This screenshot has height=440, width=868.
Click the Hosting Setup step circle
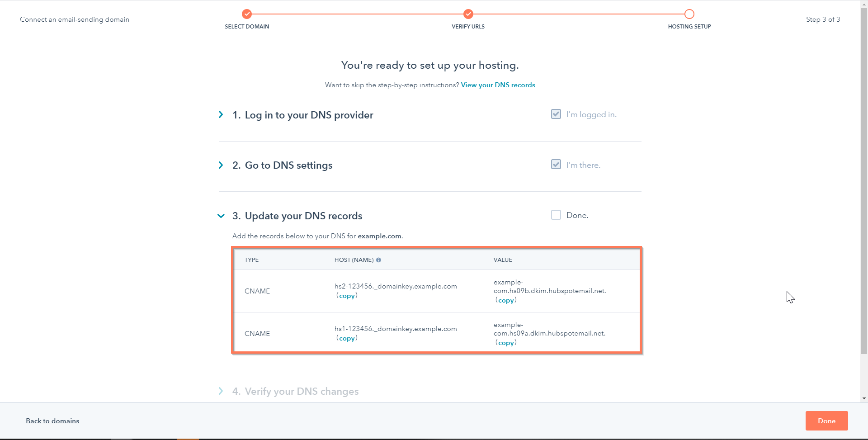tap(689, 14)
